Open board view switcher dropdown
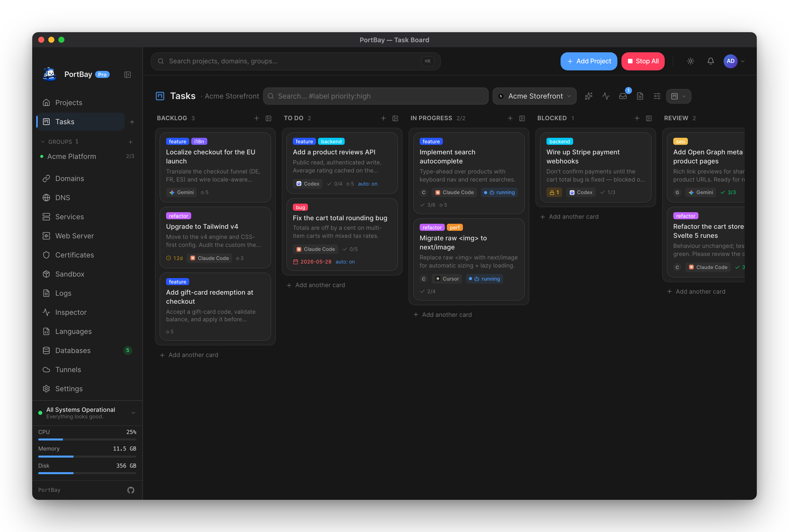Viewport: 789px width, 532px height. coord(679,96)
